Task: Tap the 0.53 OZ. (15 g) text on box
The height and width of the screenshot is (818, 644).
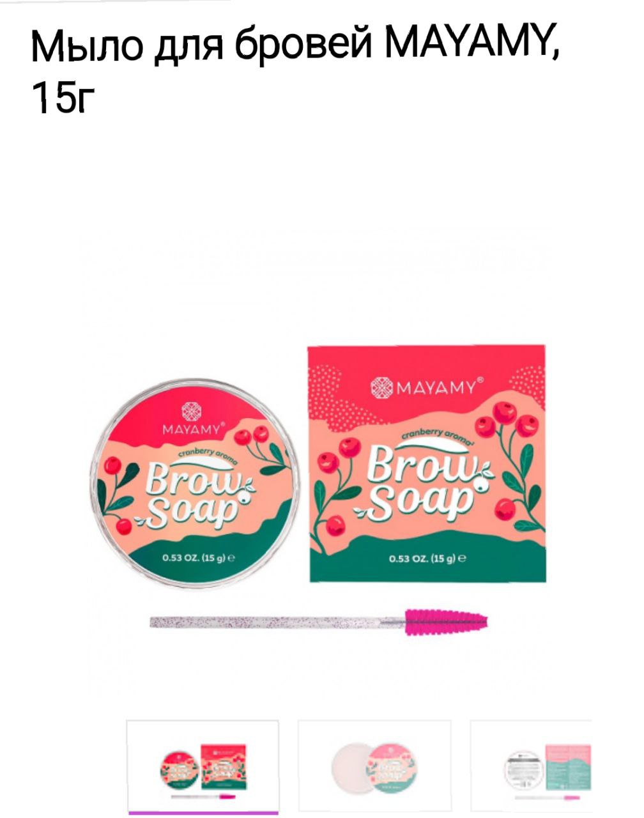Action: pos(427,558)
